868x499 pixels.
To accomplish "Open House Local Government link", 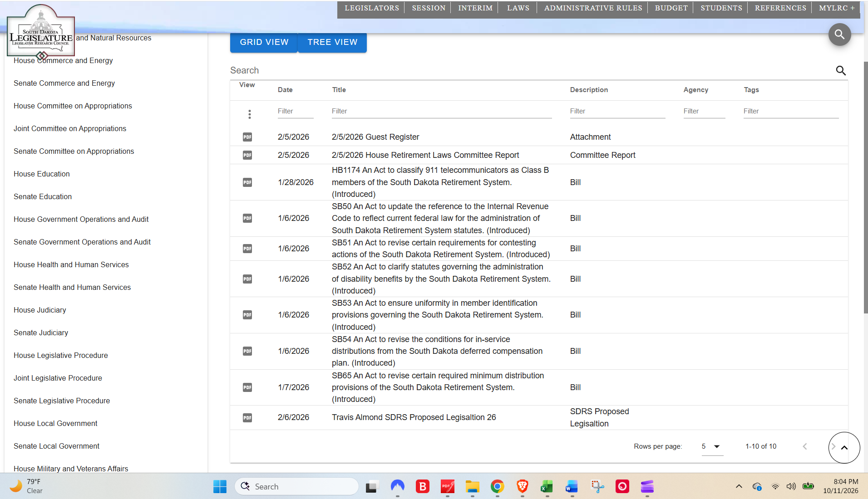I will click(55, 423).
